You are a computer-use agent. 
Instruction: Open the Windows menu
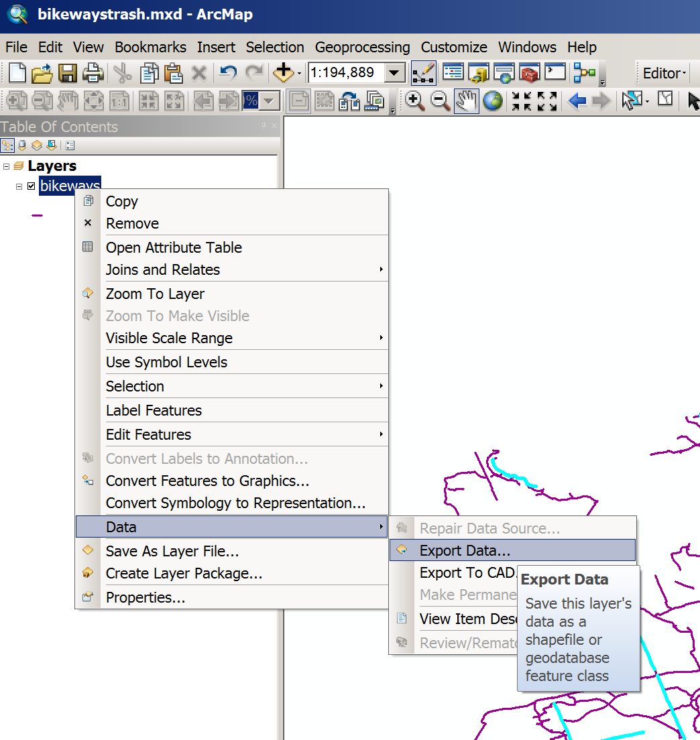pos(527,47)
